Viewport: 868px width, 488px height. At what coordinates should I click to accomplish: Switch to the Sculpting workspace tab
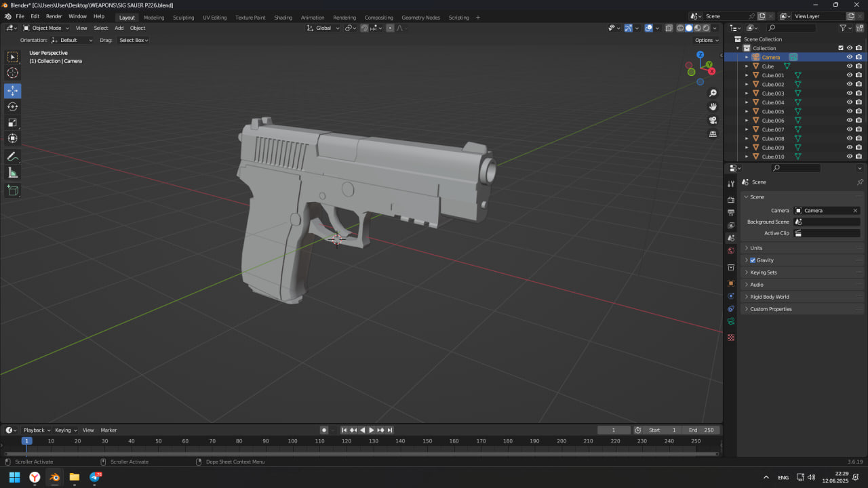tap(183, 18)
